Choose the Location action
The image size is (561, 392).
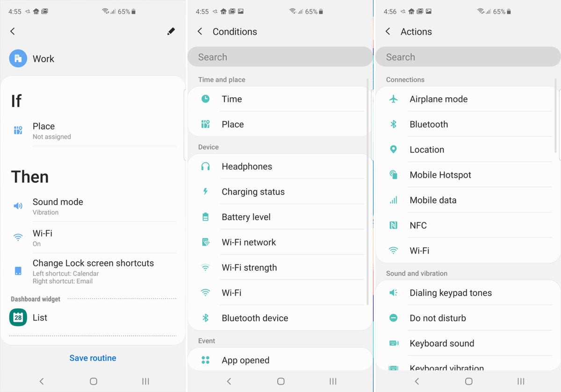[x=467, y=150]
